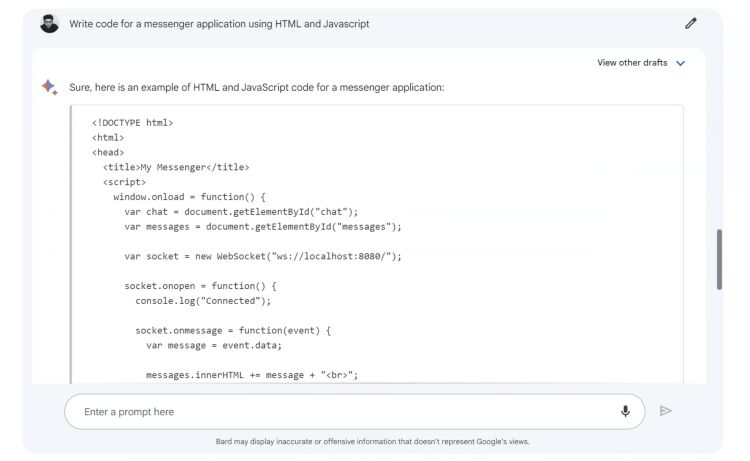Screen dimensions: 750x461
Task: Click the user profile avatar
Action: [49, 23]
